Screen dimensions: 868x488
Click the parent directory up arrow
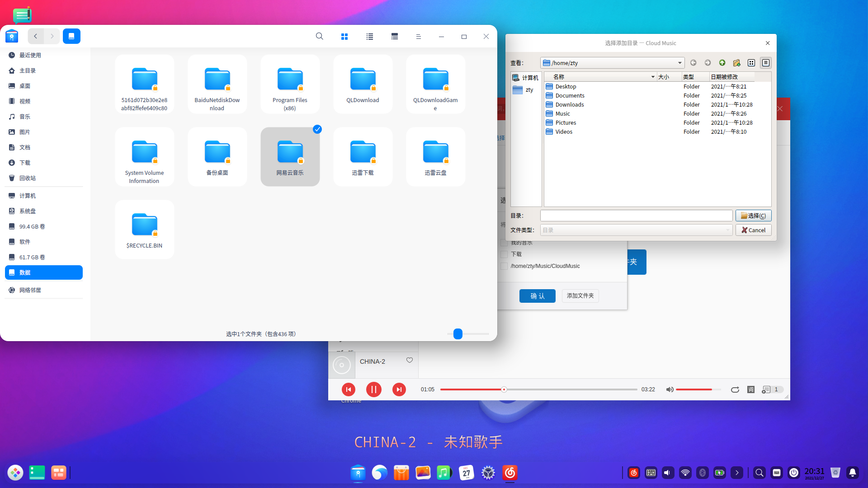(x=722, y=63)
